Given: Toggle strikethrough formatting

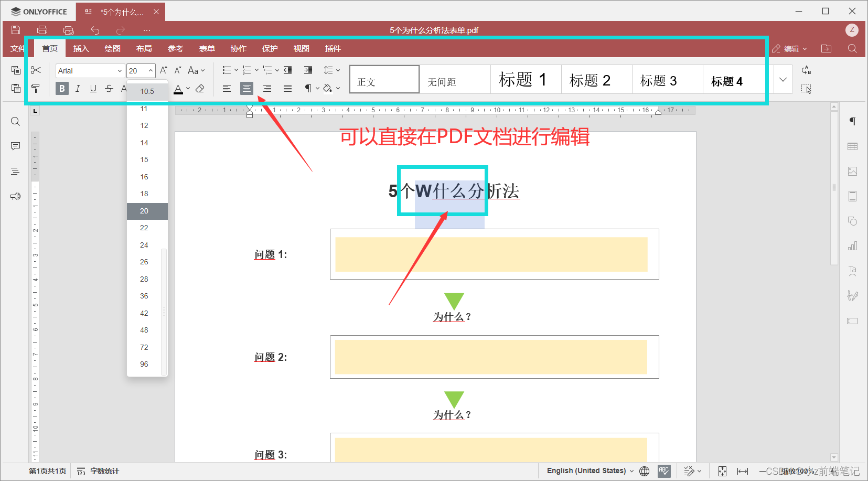Looking at the screenshot, I should (109, 89).
